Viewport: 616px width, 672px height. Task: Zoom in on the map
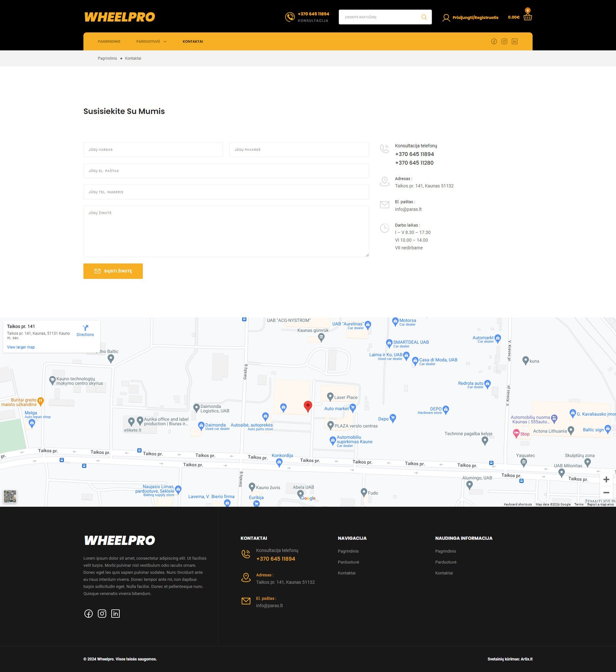point(606,479)
